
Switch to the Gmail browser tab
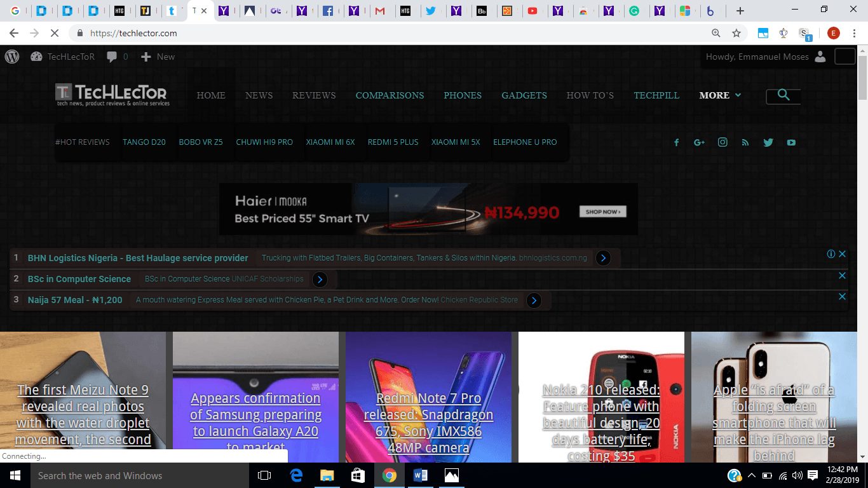click(380, 11)
